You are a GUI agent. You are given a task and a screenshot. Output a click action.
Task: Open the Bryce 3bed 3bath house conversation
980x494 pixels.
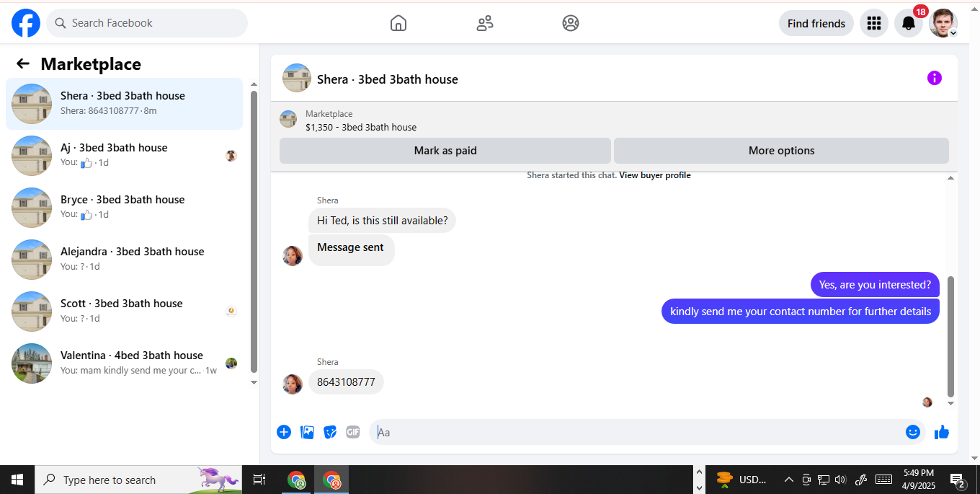[124, 208]
